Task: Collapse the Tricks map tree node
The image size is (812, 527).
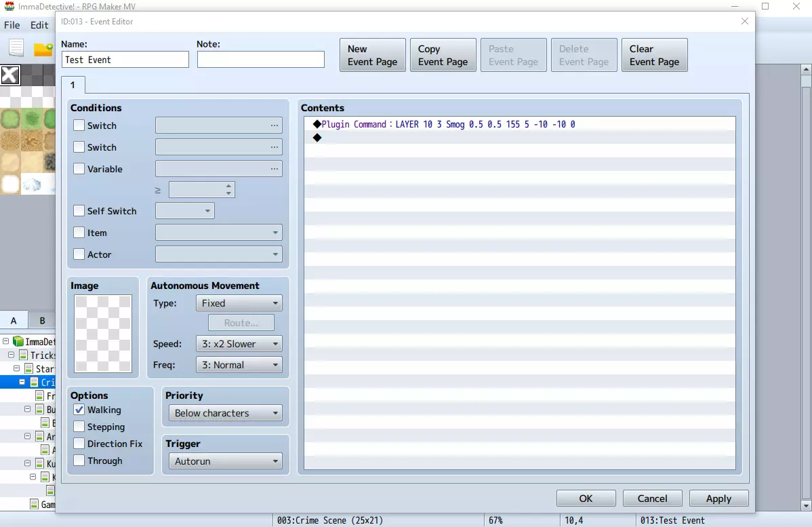Action: [11, 355]
